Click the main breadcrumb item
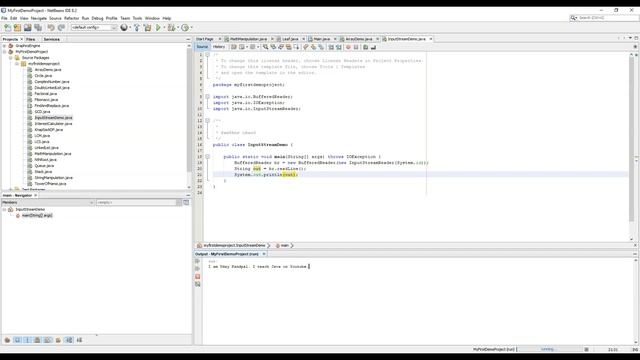 click(x=284, y=245)
